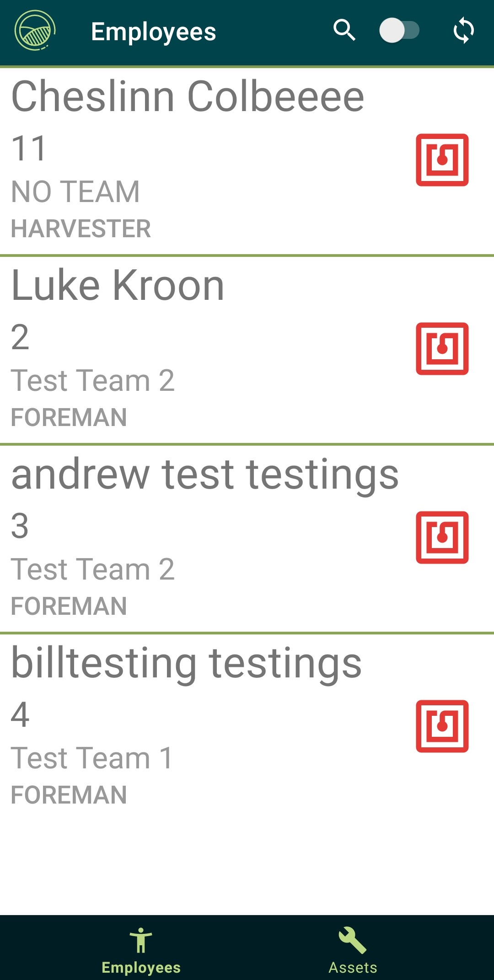Screen dimensions: 494x980
Task: Open Luke Kroon employee entry
Action: click(x=118, y=286)
